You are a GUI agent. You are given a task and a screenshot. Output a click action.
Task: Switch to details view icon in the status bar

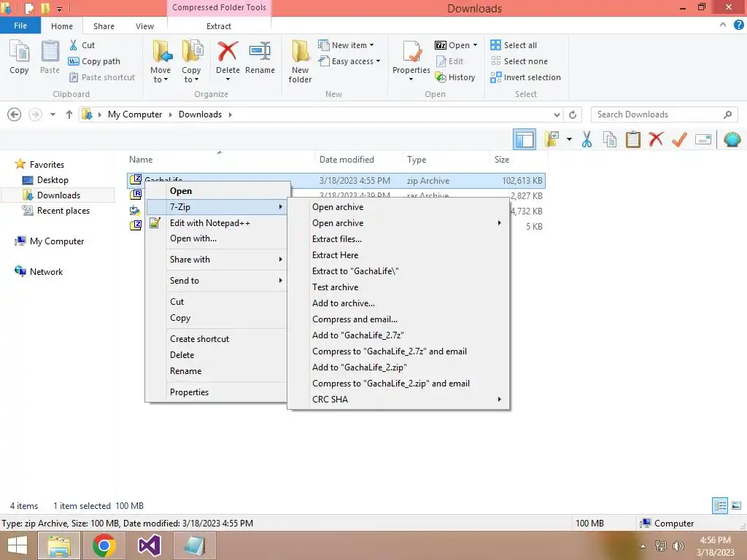720,506
